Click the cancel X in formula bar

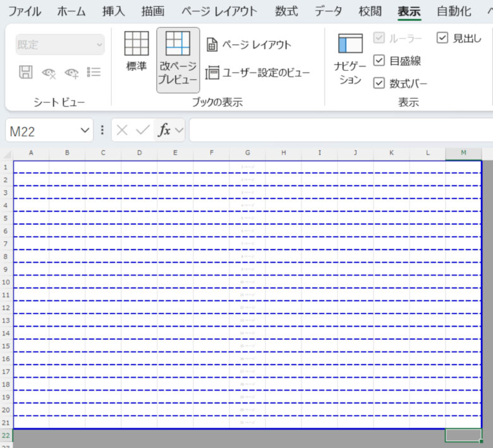click(122, 130)
